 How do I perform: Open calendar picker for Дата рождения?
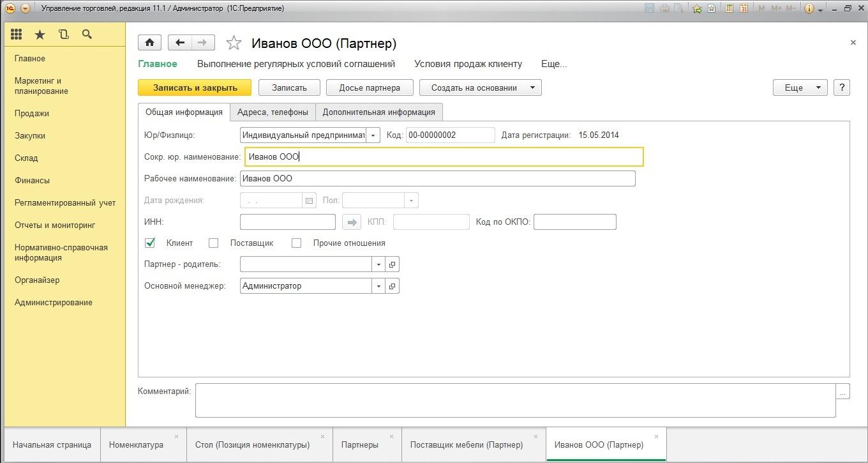[310, 201]
